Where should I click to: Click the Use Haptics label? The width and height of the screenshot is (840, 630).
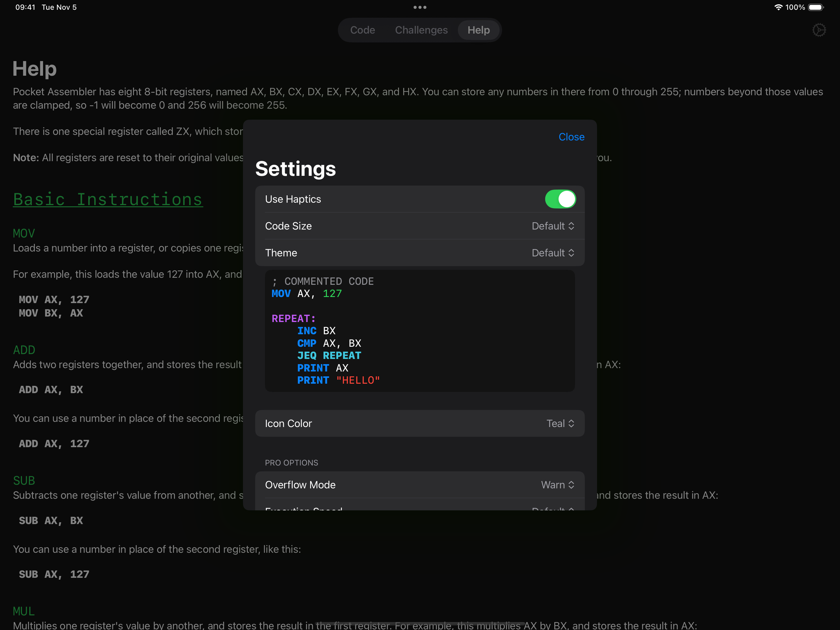pos(293,199)
